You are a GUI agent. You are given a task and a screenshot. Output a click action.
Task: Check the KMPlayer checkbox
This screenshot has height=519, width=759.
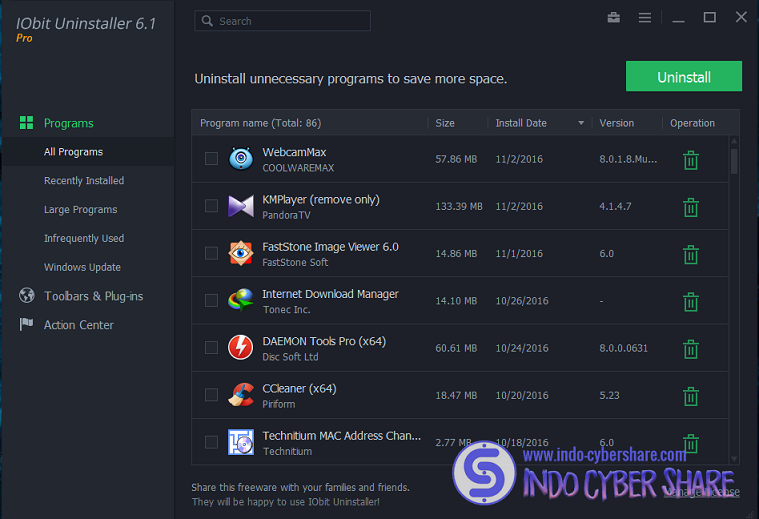[x=211, y=206]
